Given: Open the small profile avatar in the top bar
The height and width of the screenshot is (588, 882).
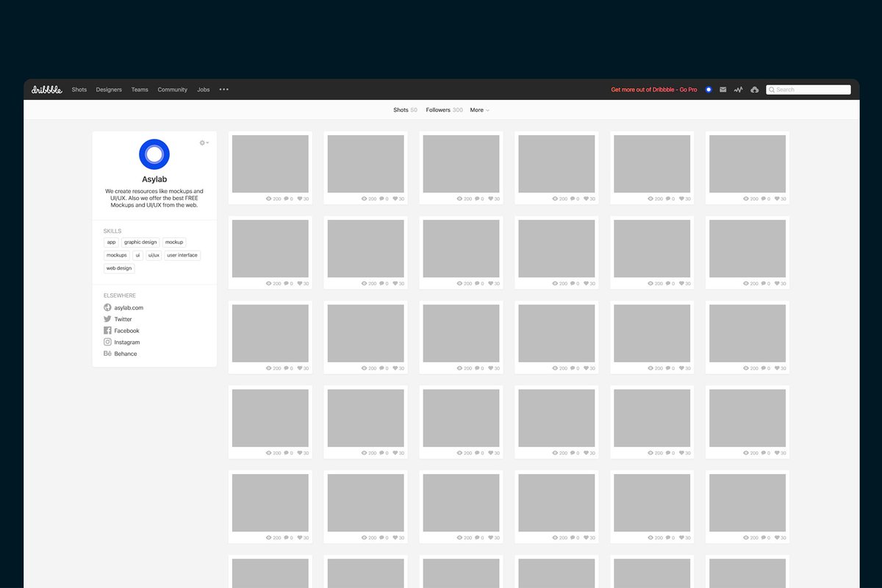Looking at the screenshot, I should (709, 90).
